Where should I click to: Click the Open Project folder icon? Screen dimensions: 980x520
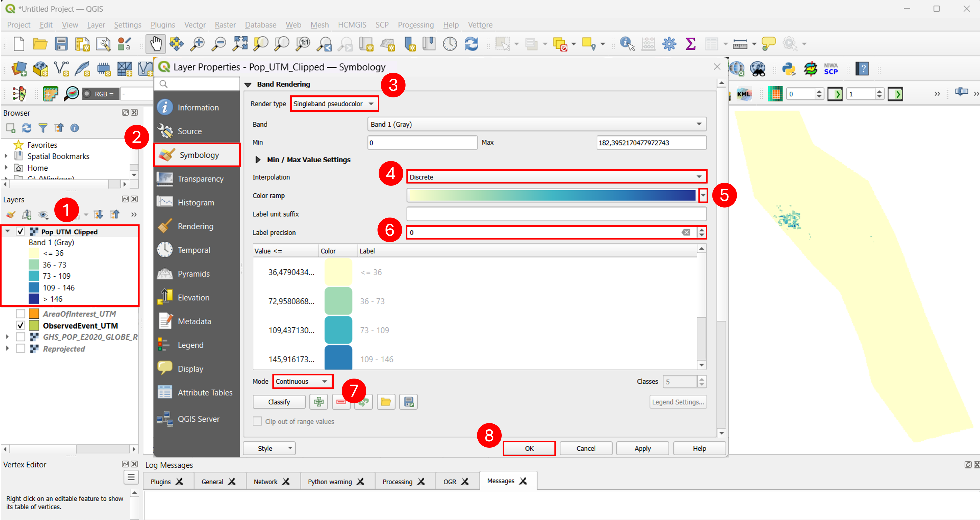[40, 44]
